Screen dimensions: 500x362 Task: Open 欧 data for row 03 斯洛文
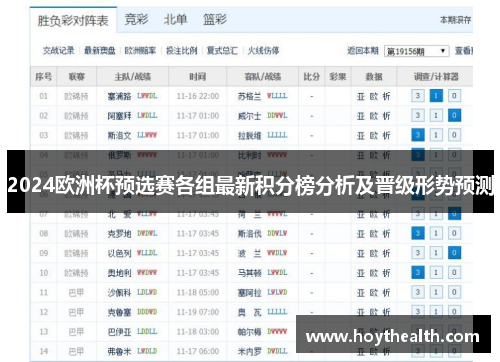[374, 136]
